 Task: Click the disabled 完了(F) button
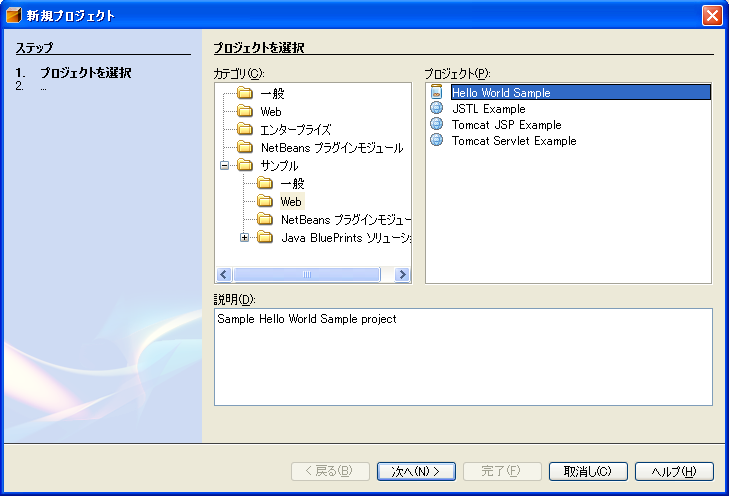click(x=502, y=471)
